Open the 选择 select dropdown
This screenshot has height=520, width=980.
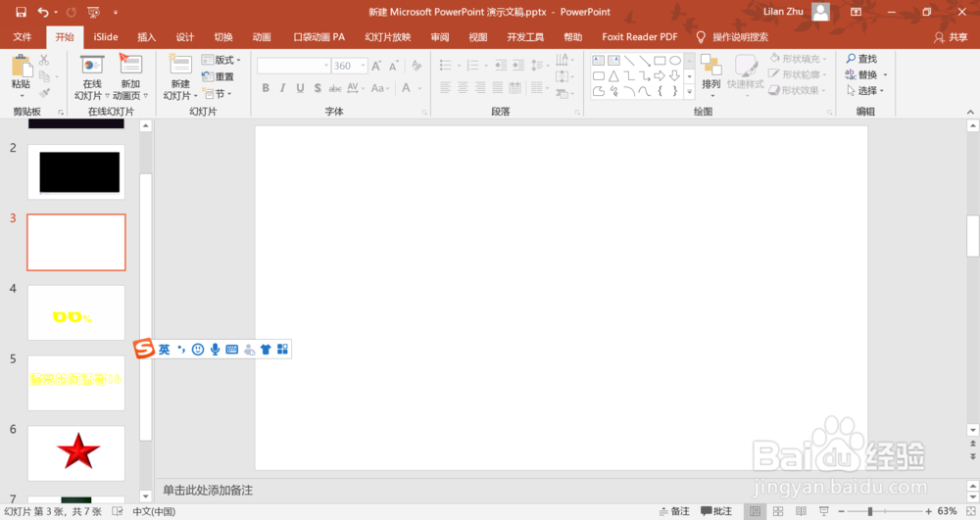click(x=865, y=90)
